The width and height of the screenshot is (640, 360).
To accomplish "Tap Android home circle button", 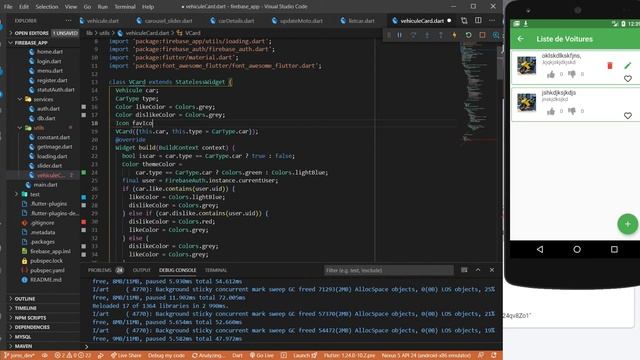I will click(577, 249).
